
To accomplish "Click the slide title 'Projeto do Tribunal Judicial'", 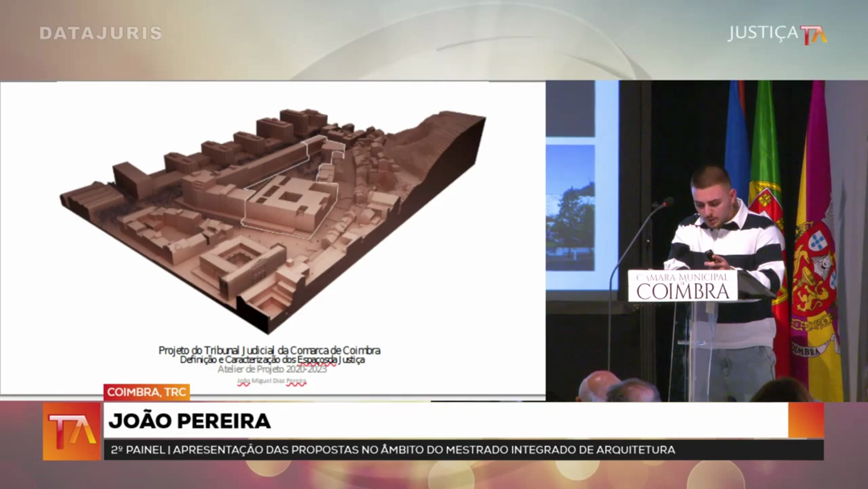I will 269,351.
